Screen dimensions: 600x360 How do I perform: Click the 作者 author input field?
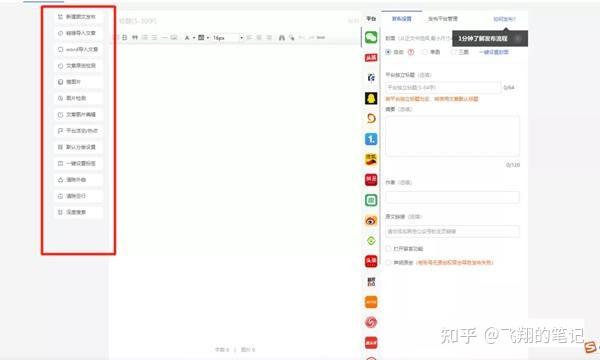click(x=452, y=197)
